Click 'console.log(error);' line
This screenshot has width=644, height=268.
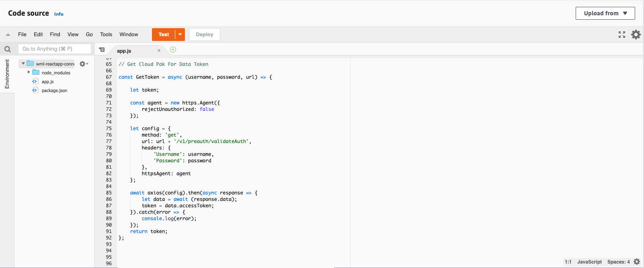pos(169,219)
